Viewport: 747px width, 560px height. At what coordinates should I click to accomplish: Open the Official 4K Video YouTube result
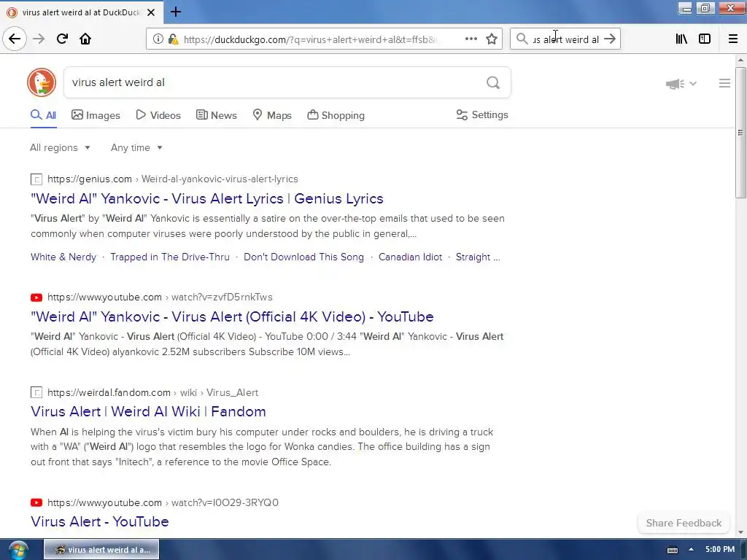pos(232,316)
